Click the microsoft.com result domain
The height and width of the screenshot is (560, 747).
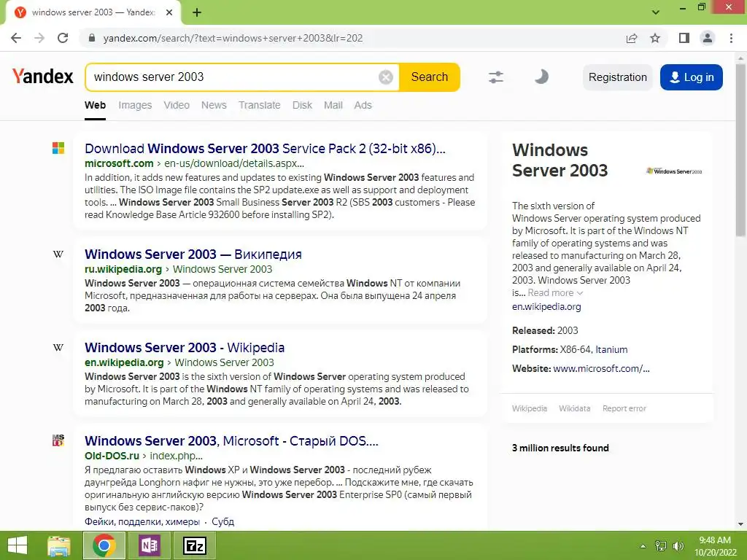(119, 163)
